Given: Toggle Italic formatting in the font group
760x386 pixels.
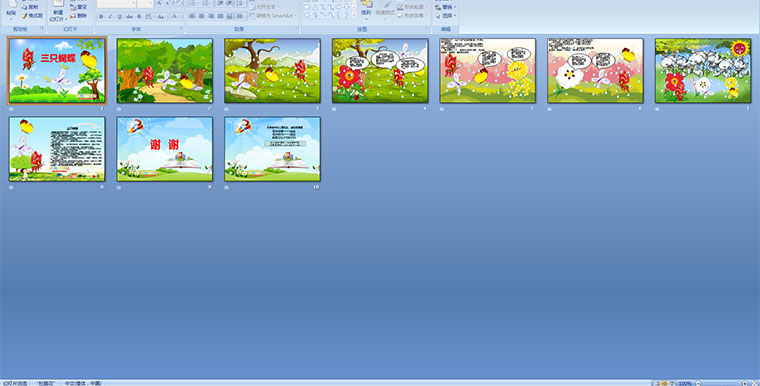Looking at the screenshot, I should [110, 16].
